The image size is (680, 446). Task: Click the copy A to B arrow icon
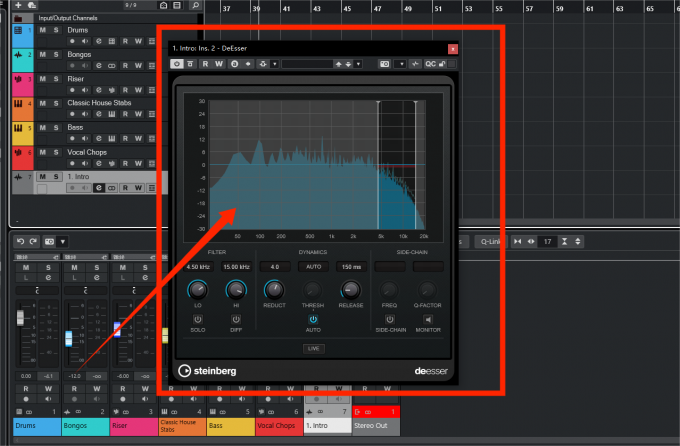(248, 64)
